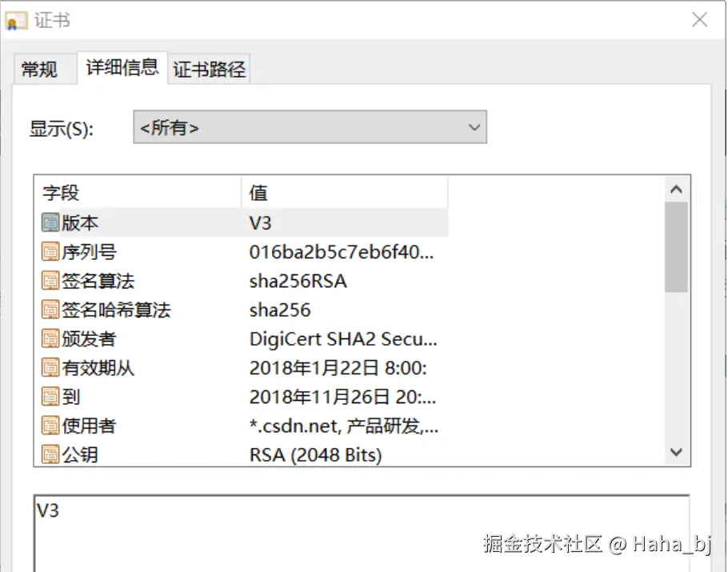Click the 颁发者 field icon
This screenshot has height=572, width=728.
pos(50,338)
